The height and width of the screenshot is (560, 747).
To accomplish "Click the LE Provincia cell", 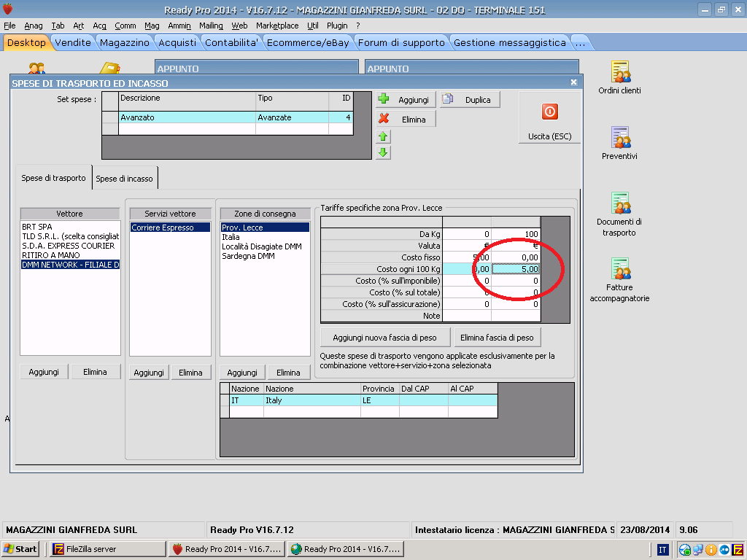I will coord(379,400).
